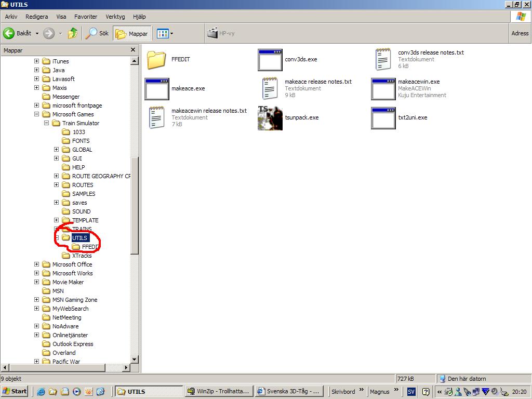Toggle the Mappar folders pane button

coord(132,33)
